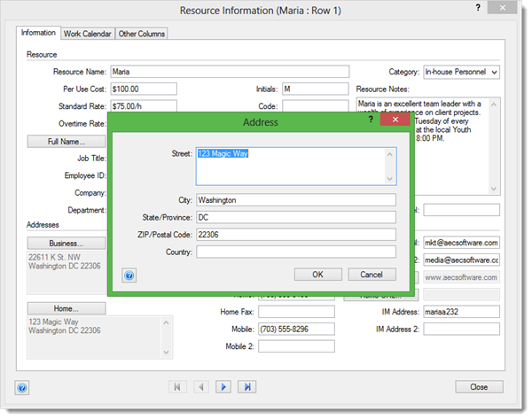Go to last resource record
532x419 pixels.
point(247,387)
